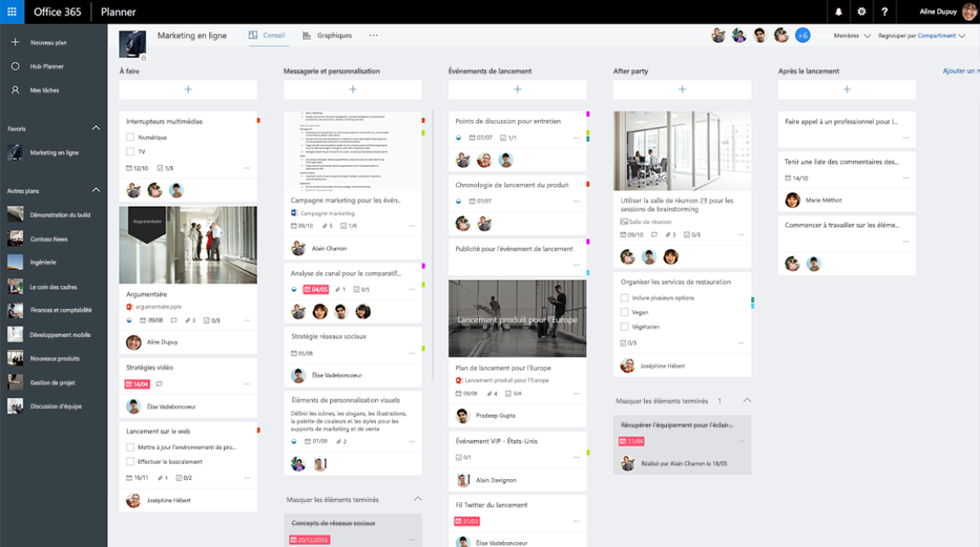Open Hub Planner in the sidebar
The image size is (980, 547).
pyautogui.click(x=47, y=66)
